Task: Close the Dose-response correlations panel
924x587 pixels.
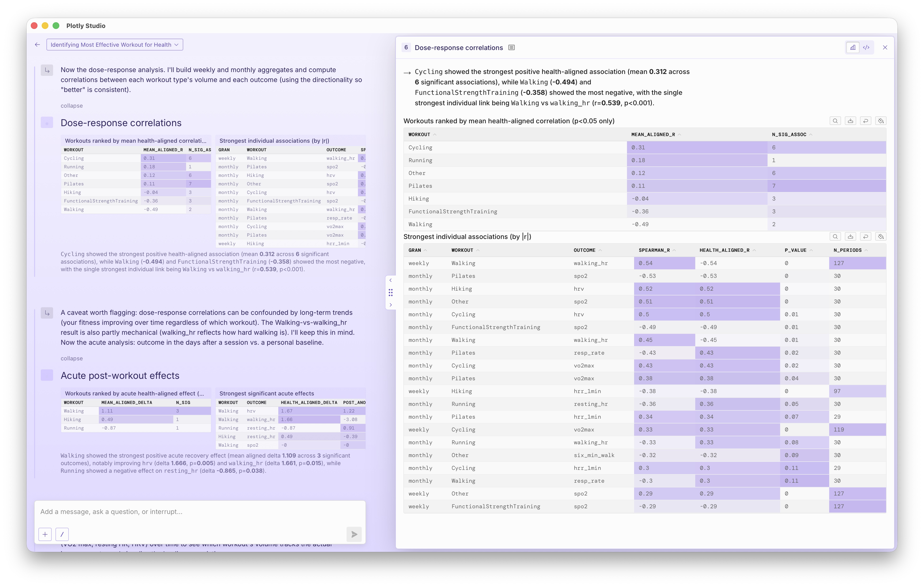Action: (x=885, y=48)
